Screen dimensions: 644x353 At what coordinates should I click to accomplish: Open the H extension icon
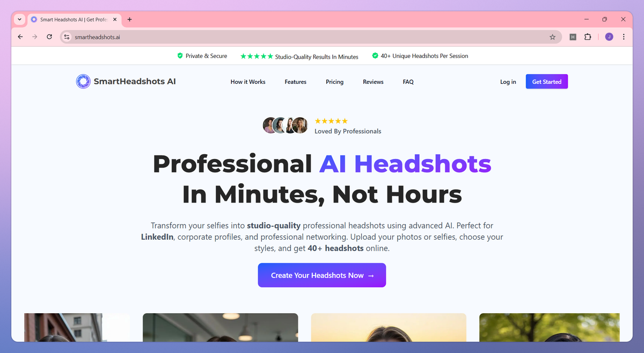[x=573, y=37]
